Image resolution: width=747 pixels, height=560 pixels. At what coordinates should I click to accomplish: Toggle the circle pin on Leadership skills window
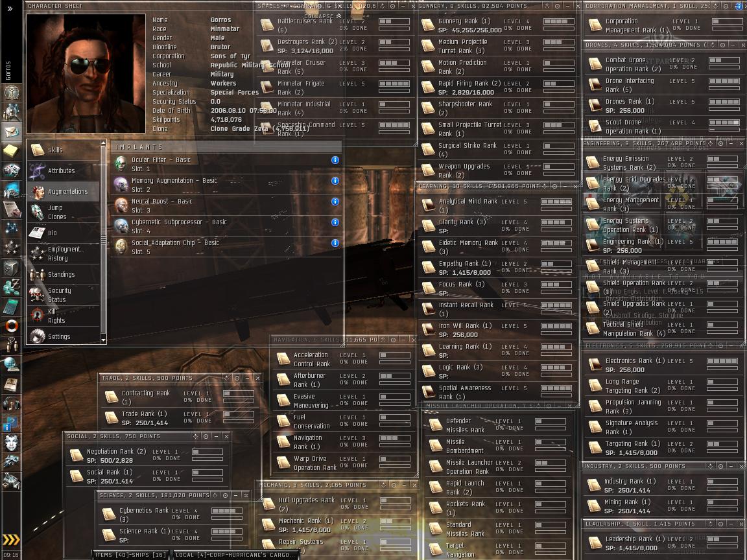click(x=721, y=524)
